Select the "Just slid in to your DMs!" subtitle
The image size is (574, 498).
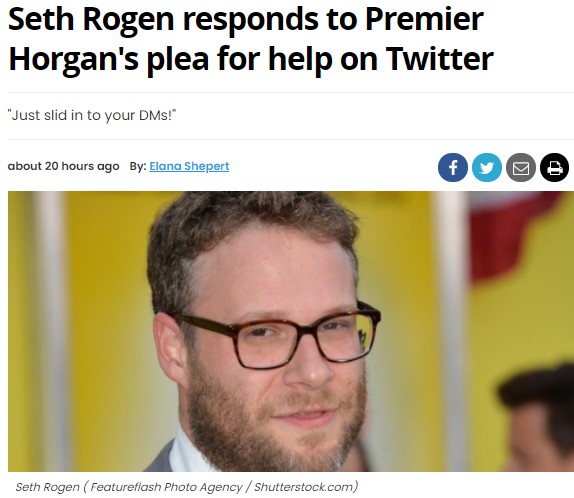92,115
